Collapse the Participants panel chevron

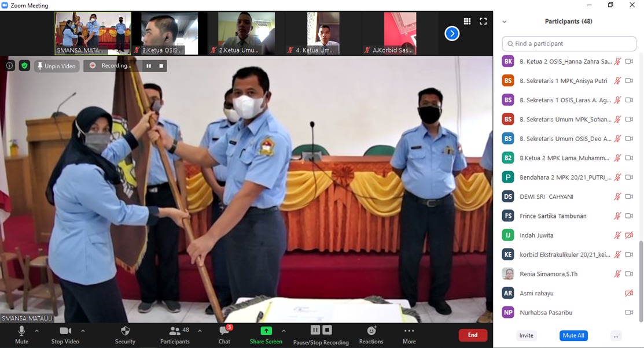pos(505,21)
